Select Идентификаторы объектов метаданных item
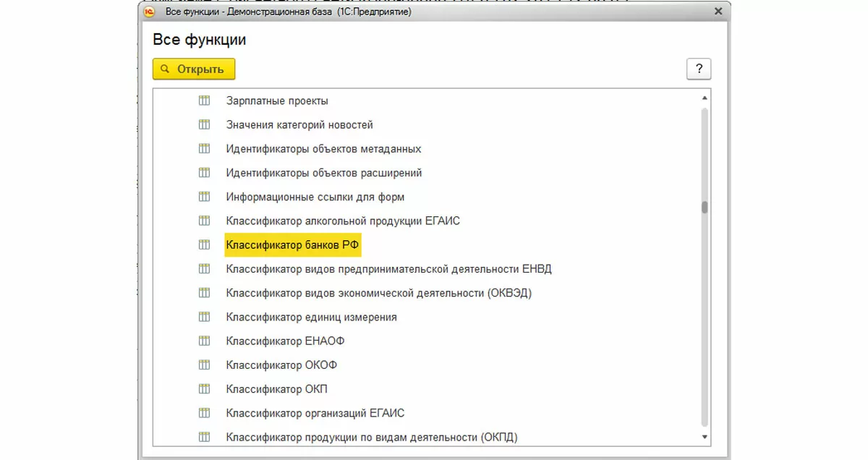Image resolution: width=868 pixels, height=460 pixels. (x=323, y=149)
